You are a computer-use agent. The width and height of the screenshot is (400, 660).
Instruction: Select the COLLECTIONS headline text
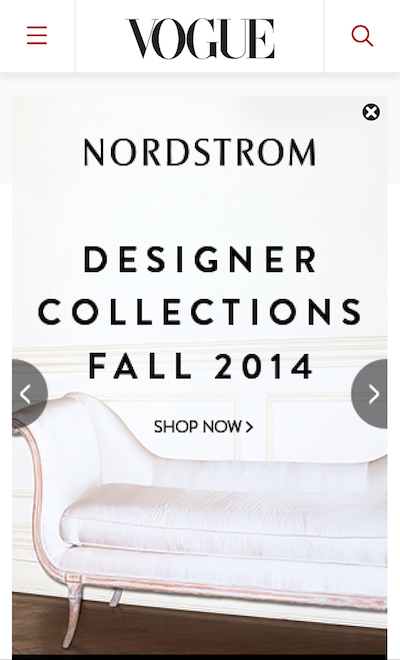[200, 312]
